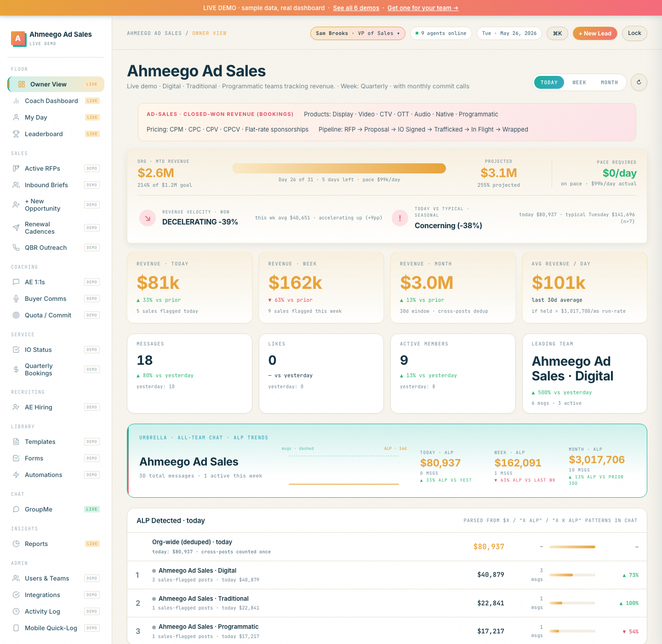Open GroupMe chat icon

pos(16,509)
